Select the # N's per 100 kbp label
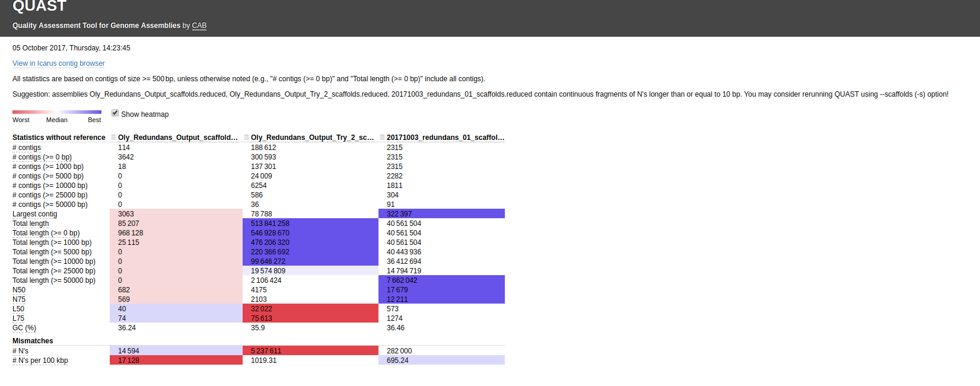 point(40,361)
